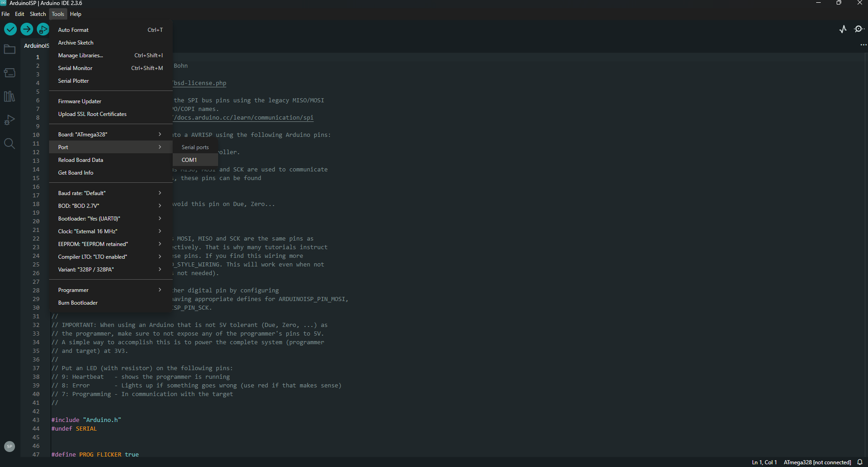Image resolution: width=868 pixels, height=467 pixels.
Task: Select Firmware Updater menu entry
Action: tap(110, 101)
